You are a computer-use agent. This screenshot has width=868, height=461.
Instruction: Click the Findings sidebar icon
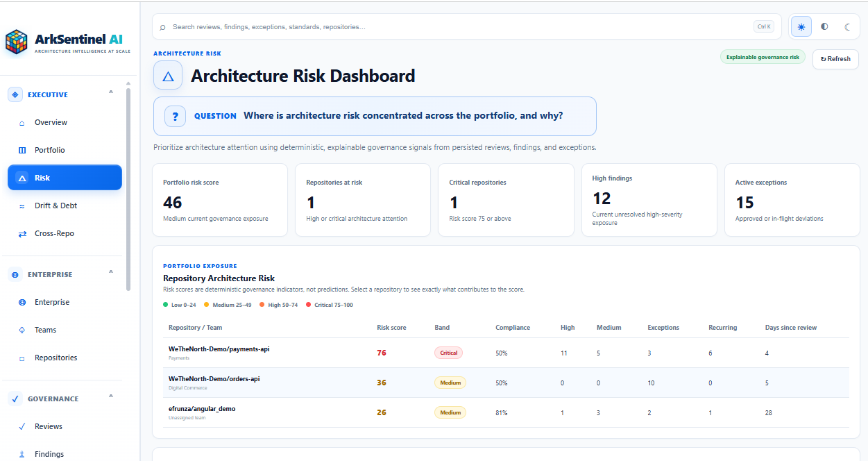tap(22, 455)
